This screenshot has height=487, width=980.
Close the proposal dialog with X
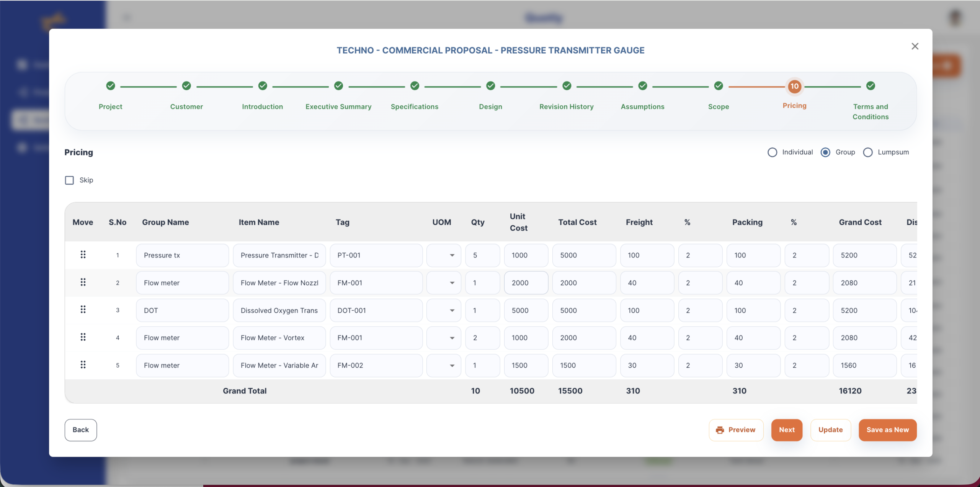tap(915, 46)
